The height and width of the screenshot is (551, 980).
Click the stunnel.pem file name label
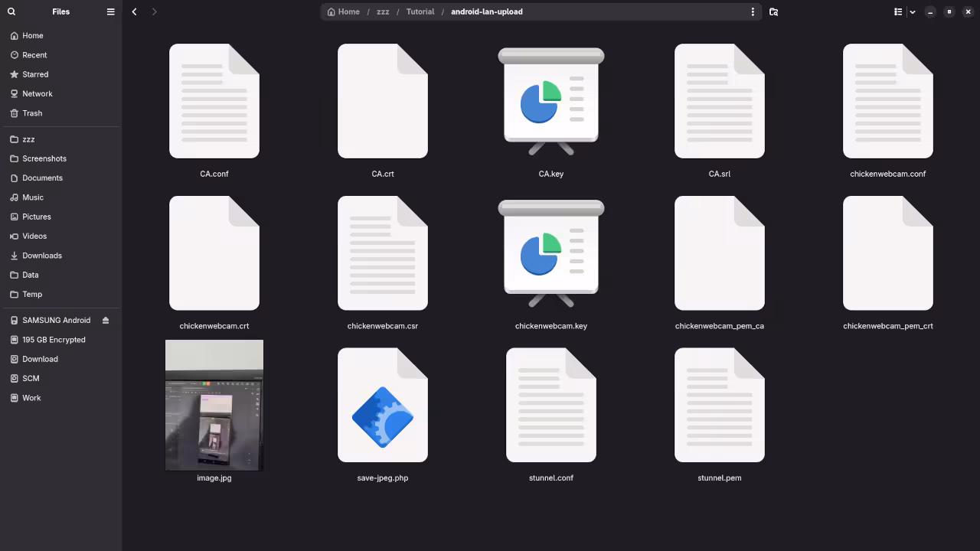720,478
